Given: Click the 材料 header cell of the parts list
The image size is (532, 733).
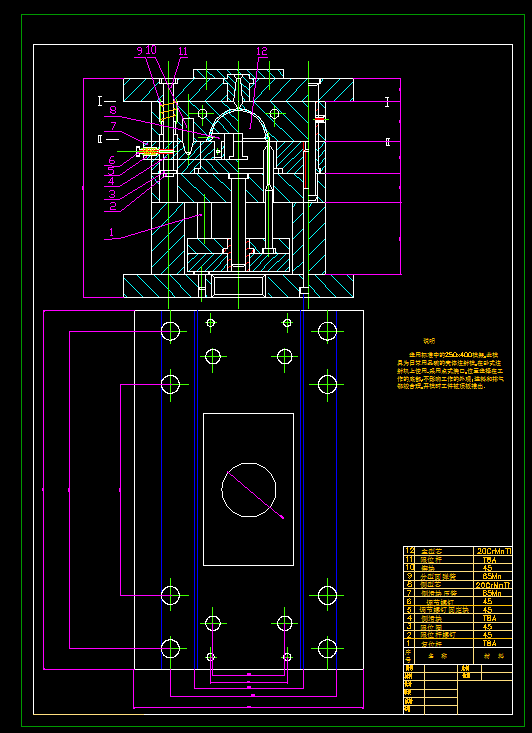Looking at the screenshot, I should coord(493,656).
